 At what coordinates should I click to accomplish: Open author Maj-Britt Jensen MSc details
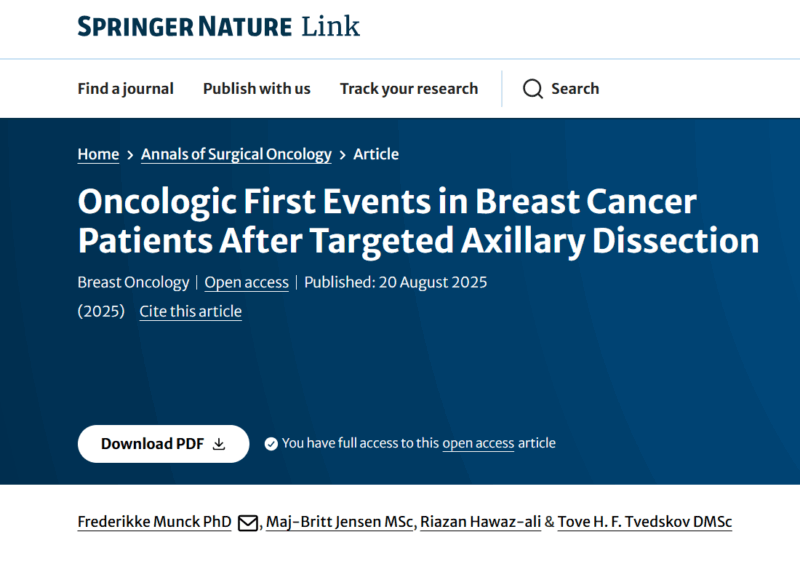pyautogui.click(x=339, y=522)
